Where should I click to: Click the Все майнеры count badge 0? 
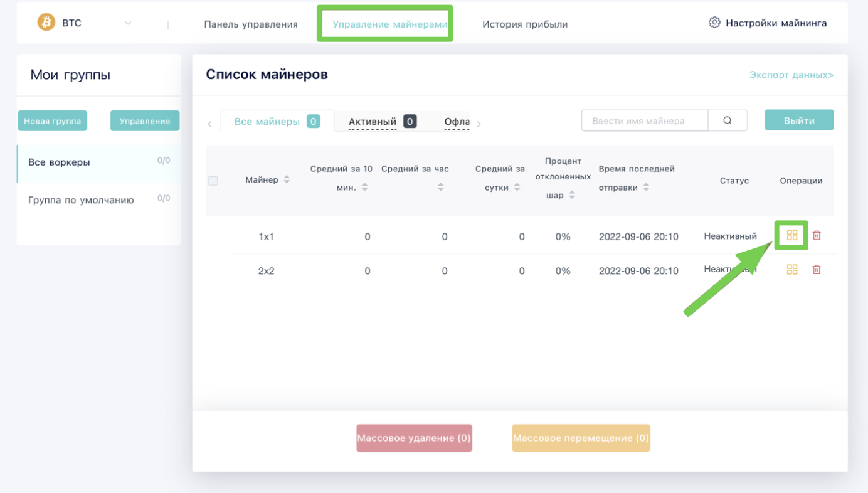313,121
